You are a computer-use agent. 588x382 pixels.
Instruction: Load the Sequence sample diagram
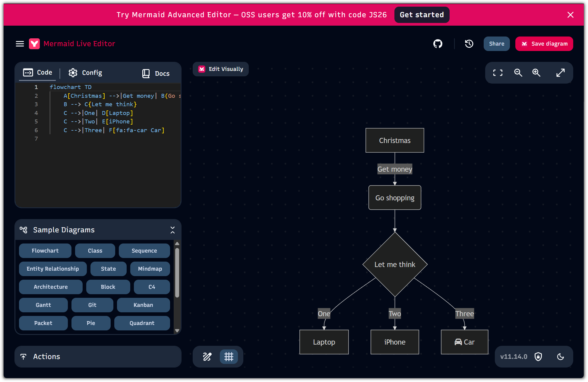144,251
